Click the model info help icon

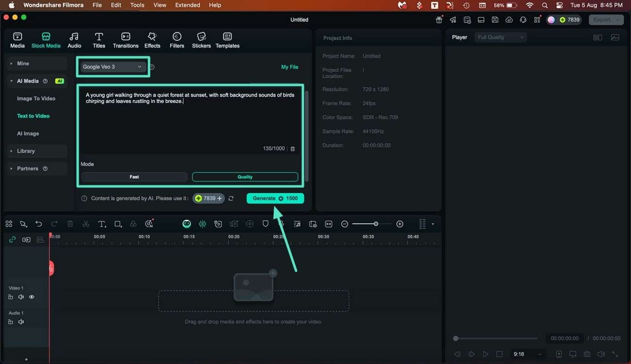tap(152, 67)
